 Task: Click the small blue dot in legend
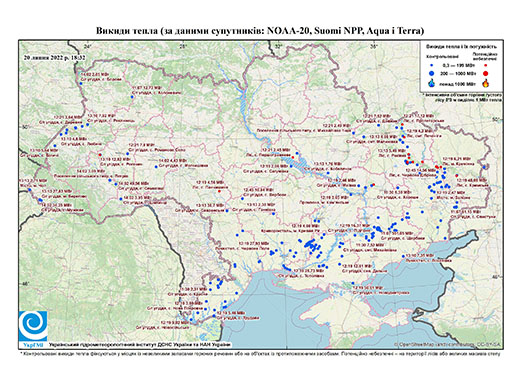[x=432, y=65]
